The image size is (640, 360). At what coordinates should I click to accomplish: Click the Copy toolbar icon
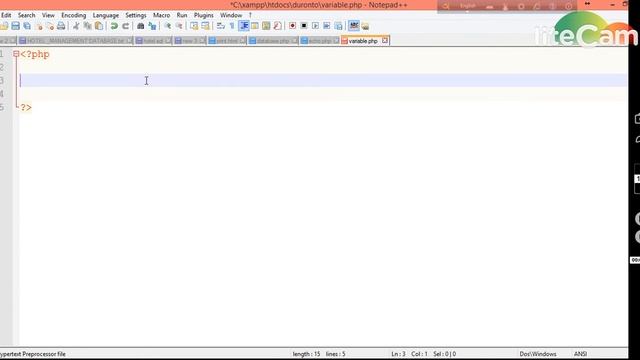coord(87,26)
